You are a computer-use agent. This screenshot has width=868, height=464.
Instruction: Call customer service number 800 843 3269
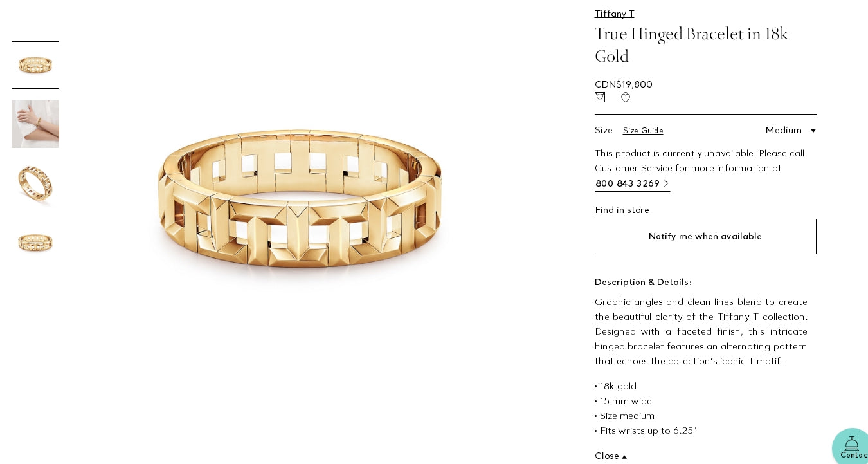point(628,183)
